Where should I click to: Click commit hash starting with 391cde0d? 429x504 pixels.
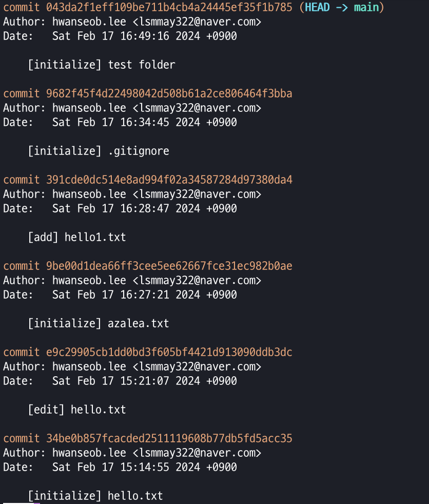coord(169,180)
